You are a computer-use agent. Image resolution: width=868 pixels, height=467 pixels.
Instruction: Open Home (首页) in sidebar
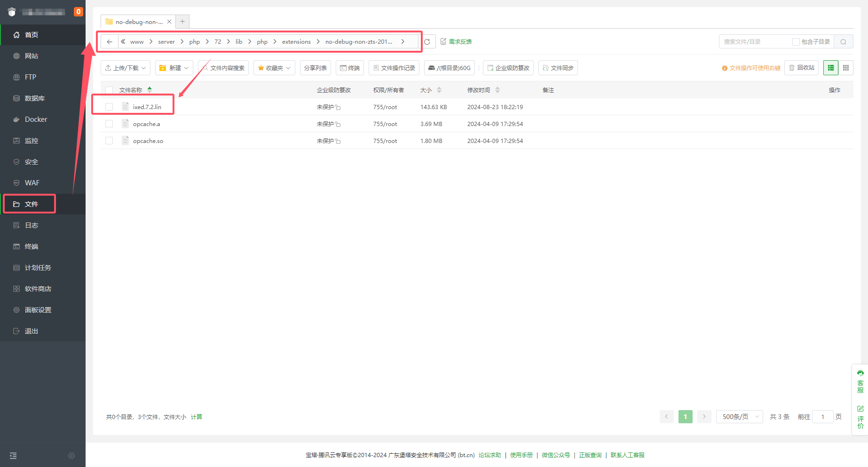pos(43,35)
